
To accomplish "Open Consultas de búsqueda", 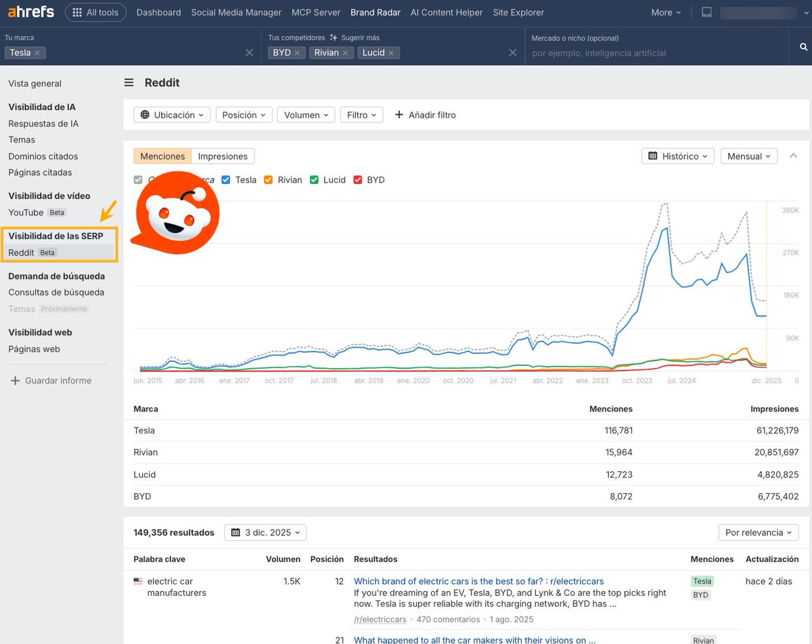I will click(x=56, y=292).
